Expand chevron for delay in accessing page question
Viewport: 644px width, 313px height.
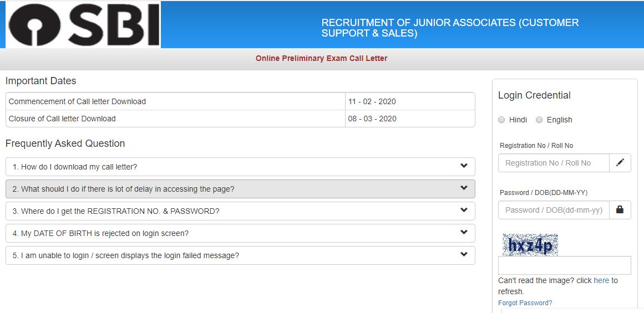point(464,188)
